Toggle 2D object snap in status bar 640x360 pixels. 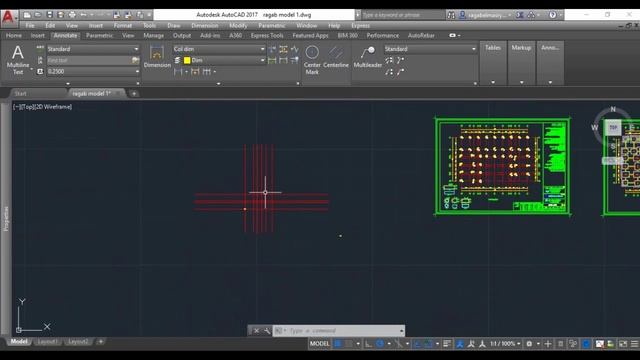428,344
